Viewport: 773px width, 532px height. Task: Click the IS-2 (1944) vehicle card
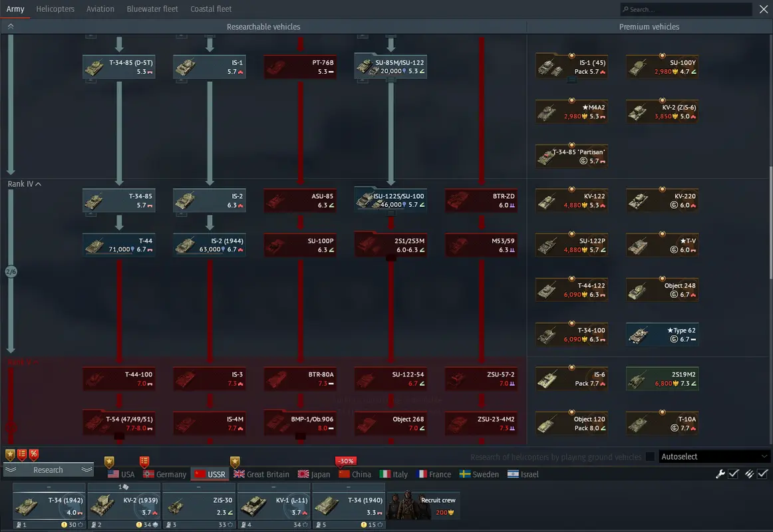(x=210, y=245)
